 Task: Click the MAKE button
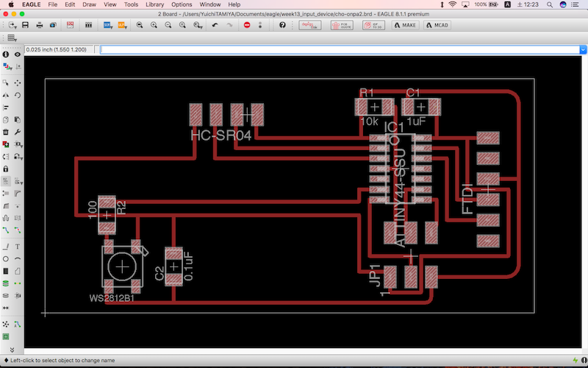pos(406,25)
